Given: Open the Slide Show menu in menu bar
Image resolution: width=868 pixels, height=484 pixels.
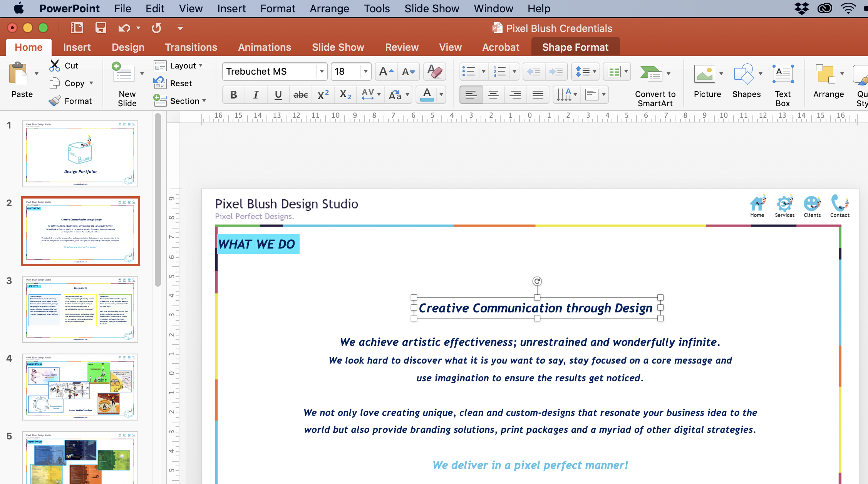Looking at the screenshot, I should pos(431,8).
